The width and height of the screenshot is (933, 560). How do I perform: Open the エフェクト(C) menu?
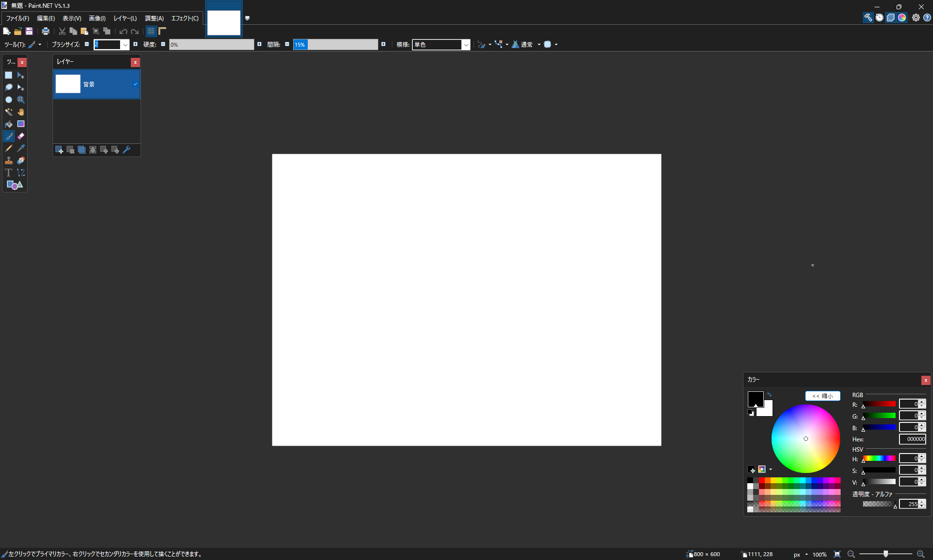(185, 18)
